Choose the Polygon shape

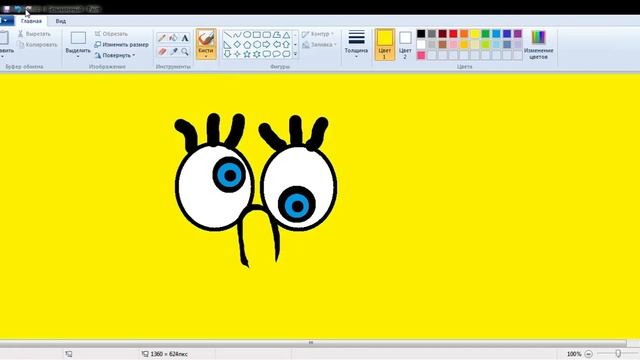point(276,35)
